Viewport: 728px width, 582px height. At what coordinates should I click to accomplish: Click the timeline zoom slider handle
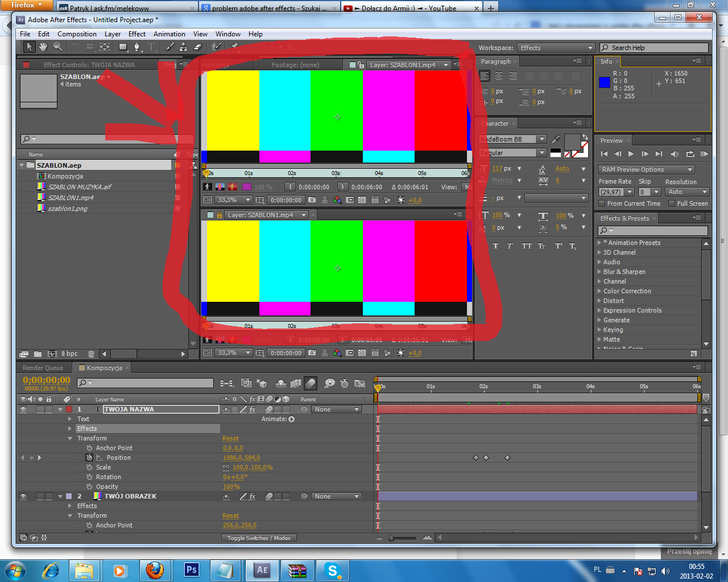391,538
